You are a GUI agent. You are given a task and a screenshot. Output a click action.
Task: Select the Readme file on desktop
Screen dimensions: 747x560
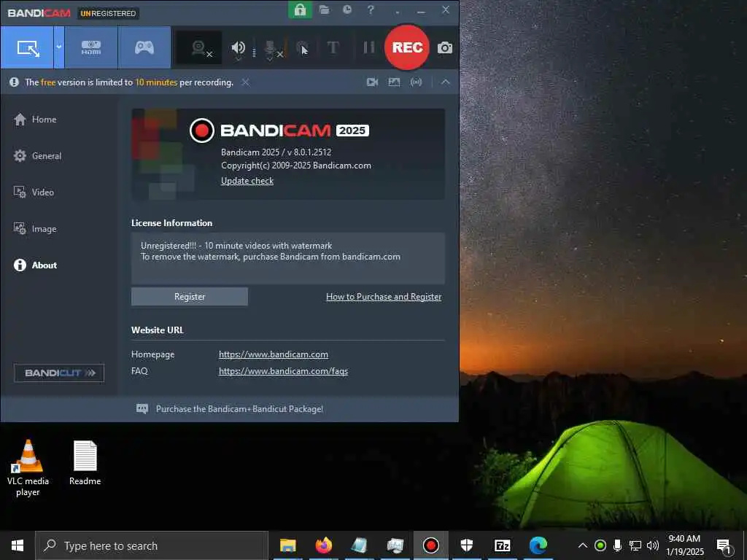(x=85, y=463)
